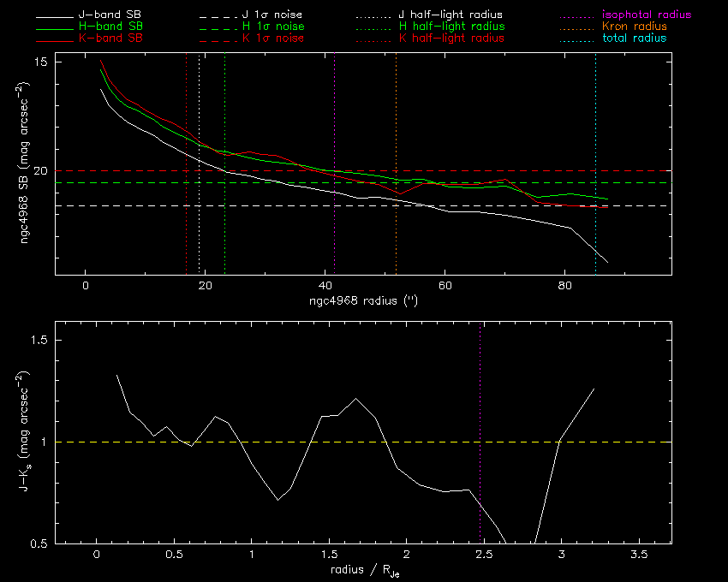
Task: Click the magenta dotted line in the J-Ks plot
Action: (480, 385)
